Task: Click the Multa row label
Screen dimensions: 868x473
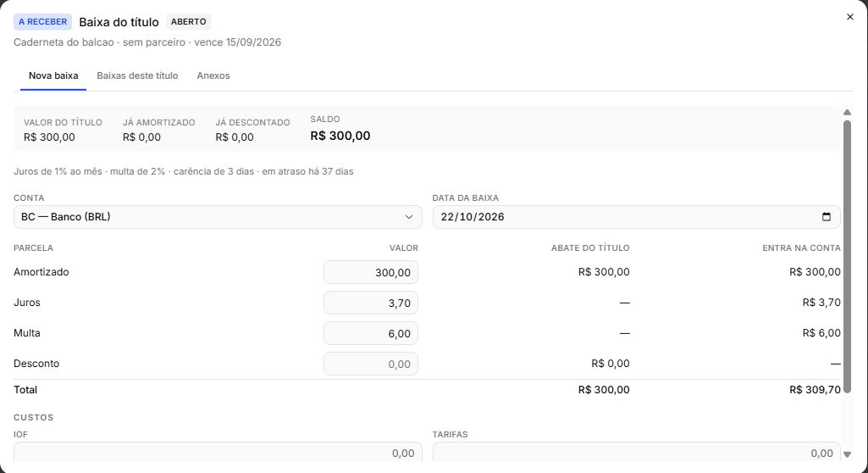Action: click(27, 333)
